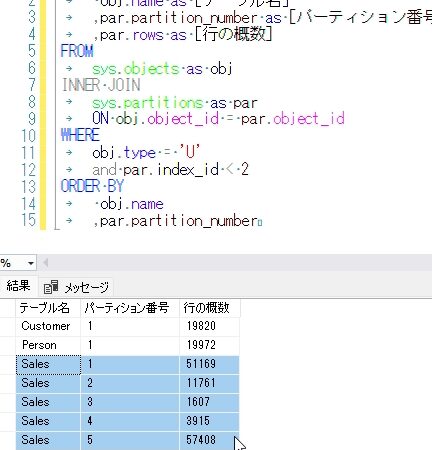The width and height of the screenshot is (432, 450).
Task: Select cell with value 11761
Action: click(210, 383)
